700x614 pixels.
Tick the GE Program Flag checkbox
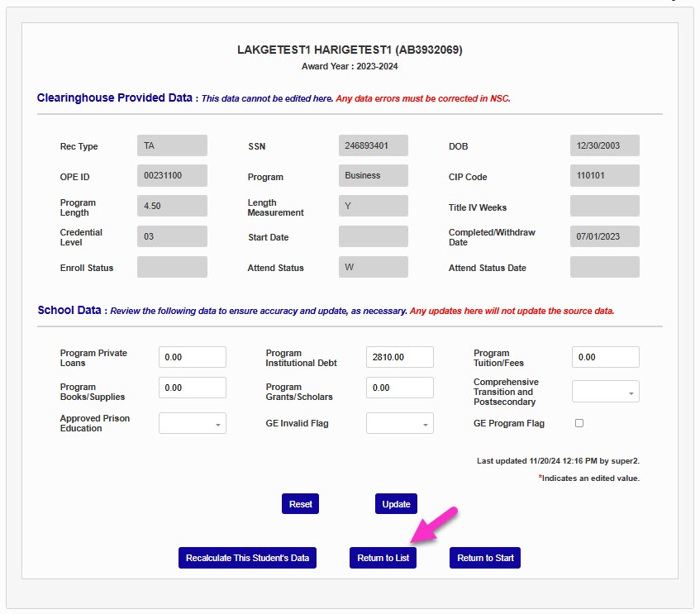579,423
